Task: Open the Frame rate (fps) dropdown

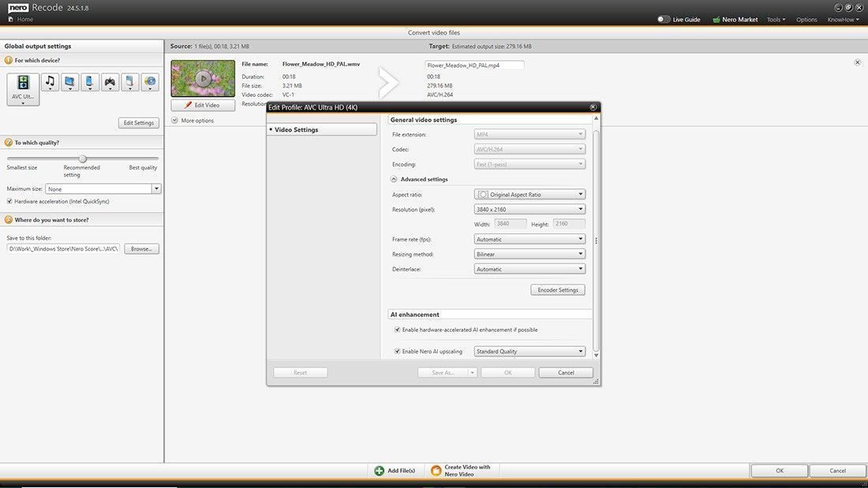Action: pyautogui.click(x=529, y=240)
